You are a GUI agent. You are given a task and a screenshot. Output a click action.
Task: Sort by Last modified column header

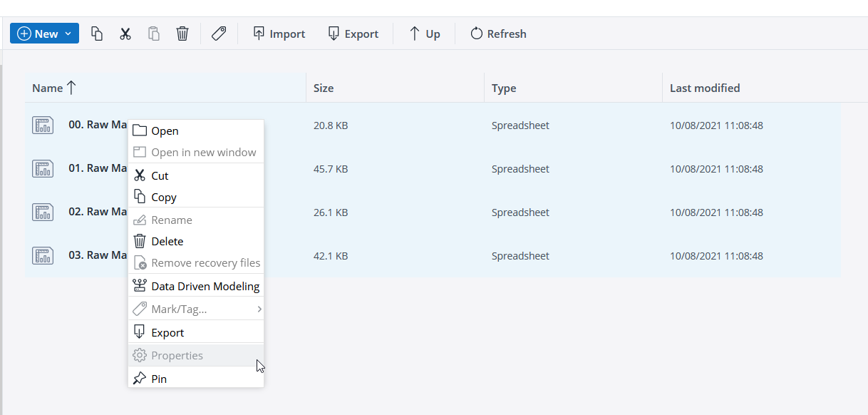coord(704,88)
